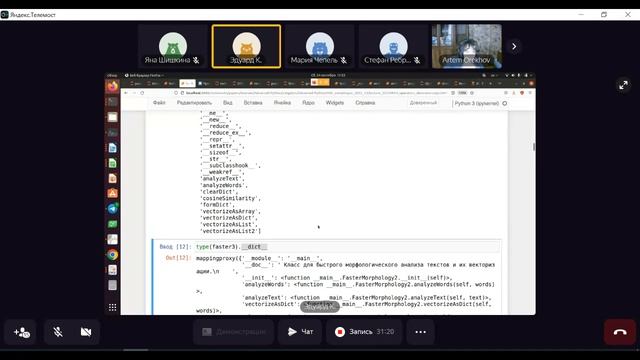Click 'vectorizeAsList2' in the output list
Screen dimensions: 640x360
click(x=231, y=231)
